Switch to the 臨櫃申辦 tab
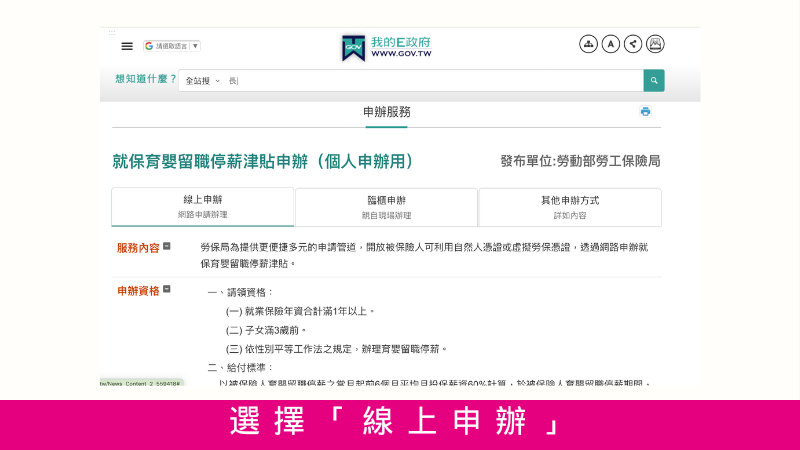Viewport: 800px width, 450px height. (386, 207)
